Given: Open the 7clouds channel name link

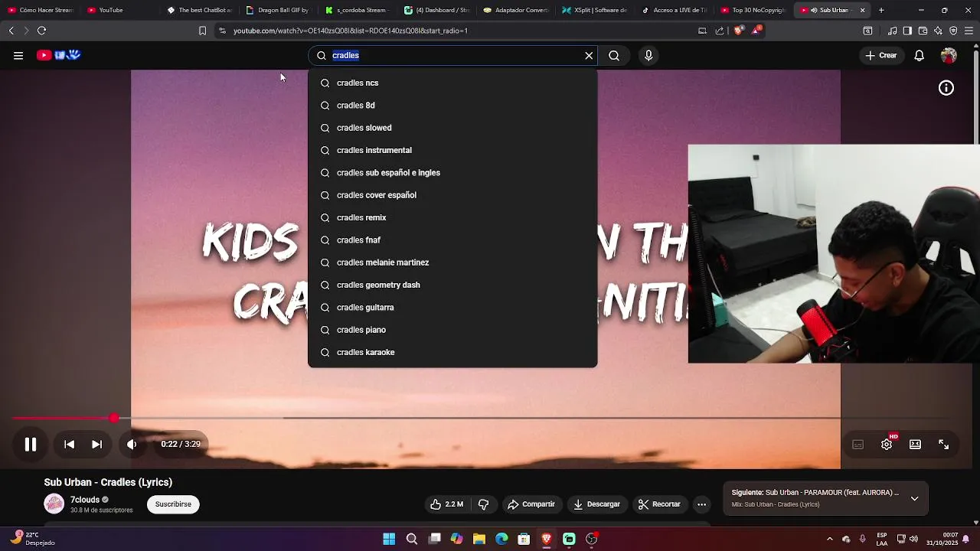Looking at the screenshot, I should coord(85,500).
